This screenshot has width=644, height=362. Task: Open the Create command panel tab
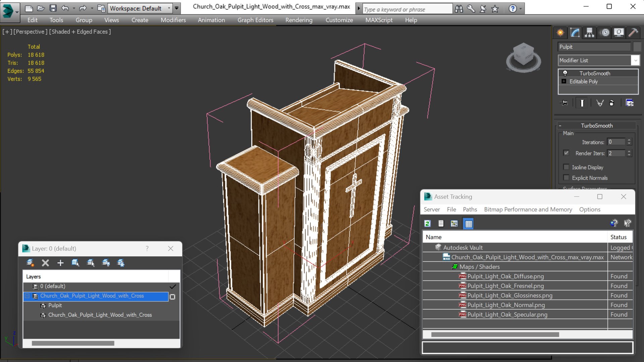pos(560,33)
